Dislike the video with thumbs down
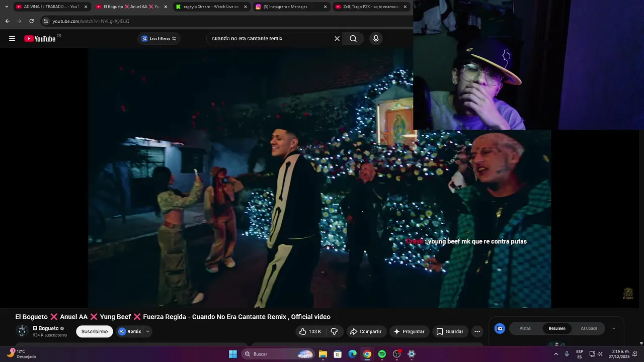This screenshot has height=362, width=644. pyautogui.click(x=334, y=331)
